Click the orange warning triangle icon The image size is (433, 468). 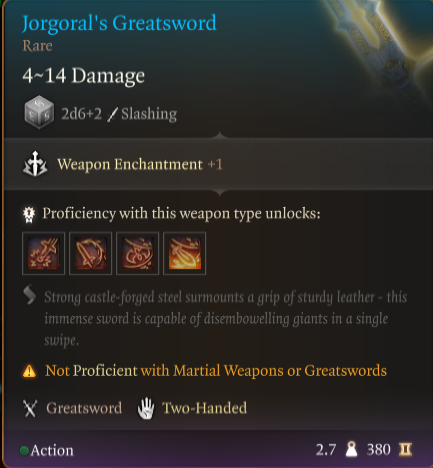click(29, 371)
